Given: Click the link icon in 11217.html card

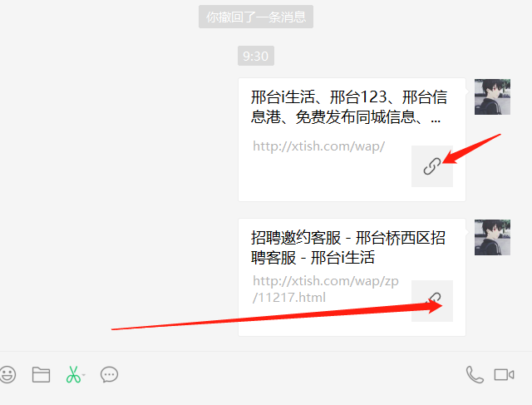Looking at the screenshot, I should [x=432, y=301].
